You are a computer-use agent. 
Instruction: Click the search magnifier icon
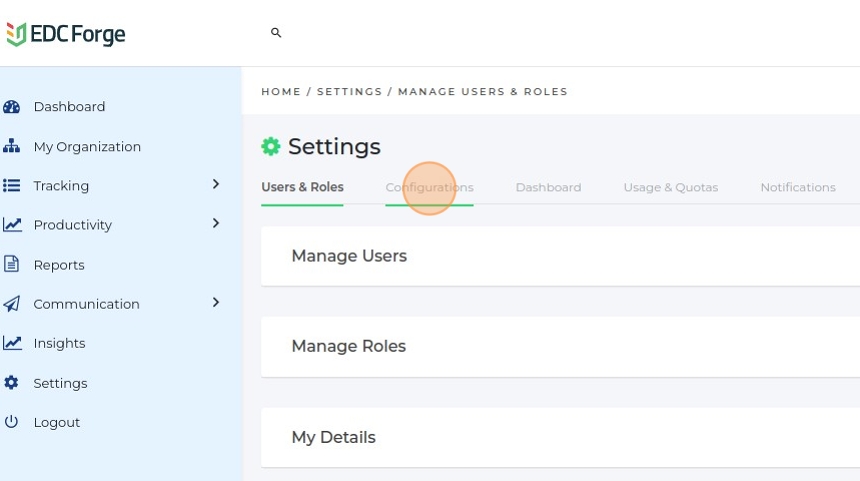276,33
